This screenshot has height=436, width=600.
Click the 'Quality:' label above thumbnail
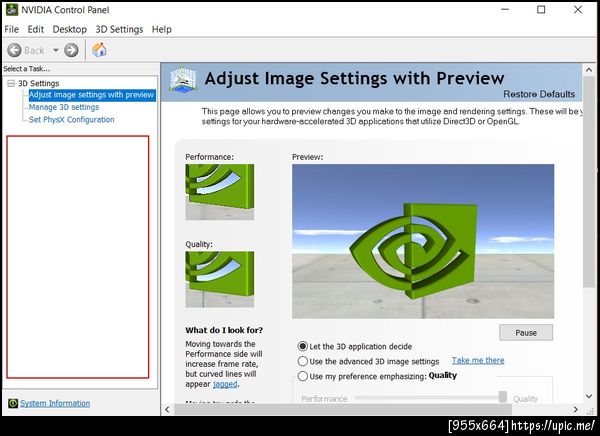199,244
